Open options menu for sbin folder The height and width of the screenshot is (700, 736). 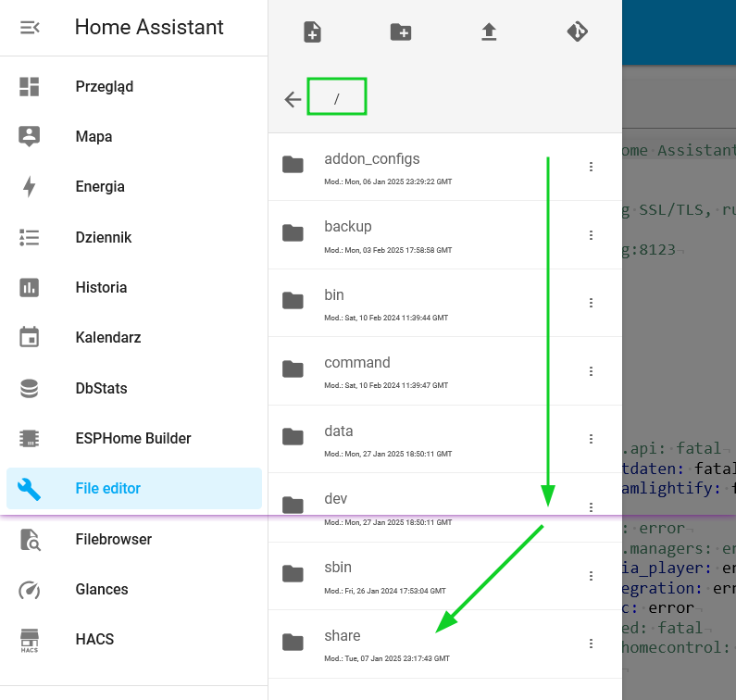(x=591, y=576)
